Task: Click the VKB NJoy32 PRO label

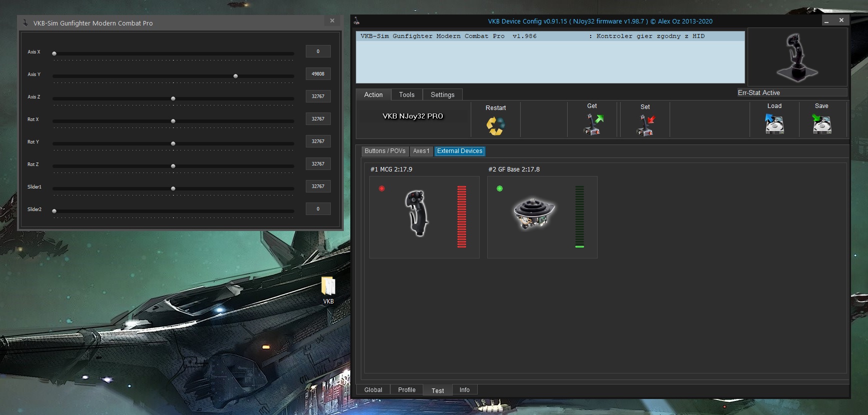Action: click(413, 116)
